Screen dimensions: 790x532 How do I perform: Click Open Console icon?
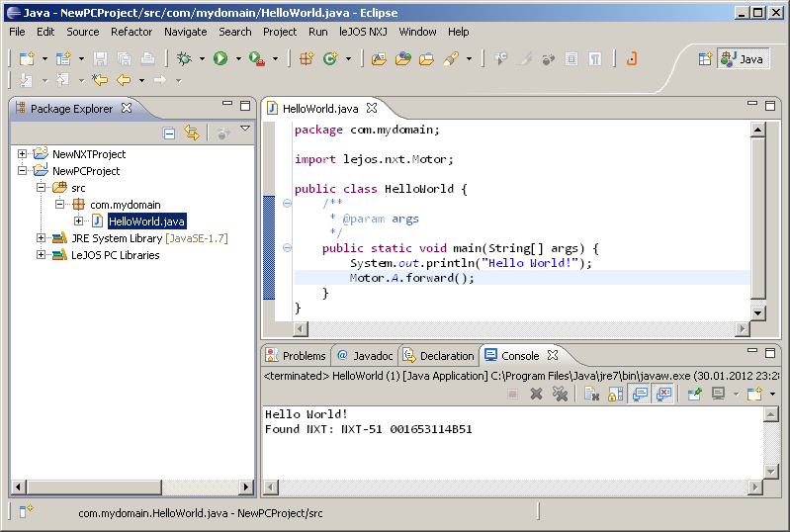pos(754,394)
